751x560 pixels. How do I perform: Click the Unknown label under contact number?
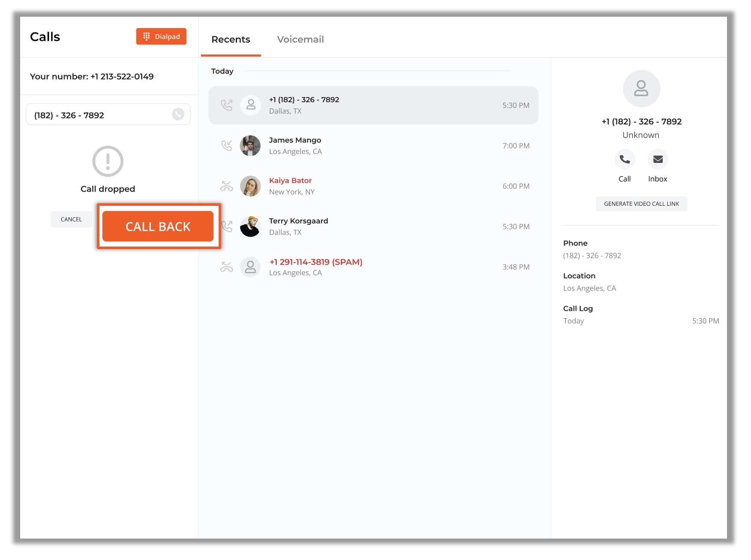(641, 135)
